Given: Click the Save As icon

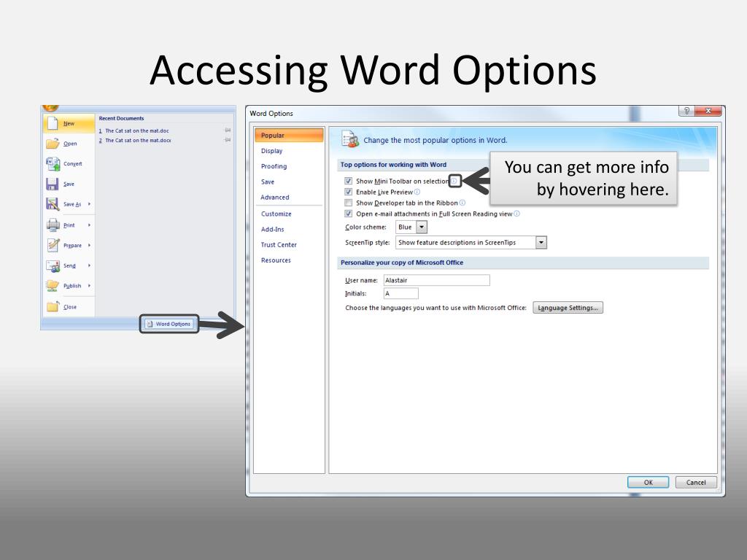Looking at the screenshot, I should 53,204.
